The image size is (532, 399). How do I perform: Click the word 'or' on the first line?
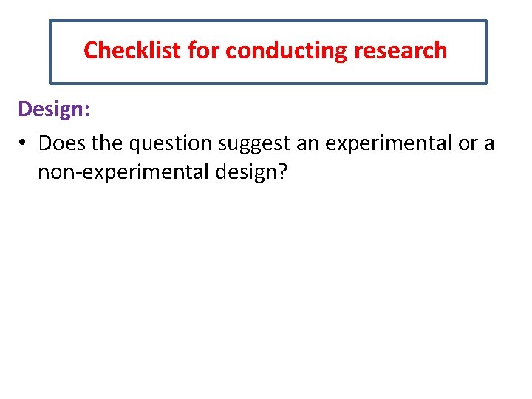point(468,142)
